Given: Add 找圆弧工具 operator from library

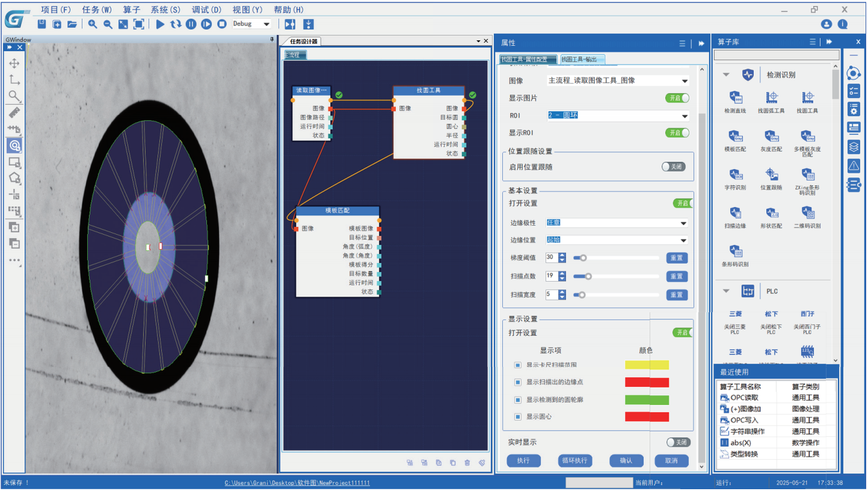Looking at the screenshot, I should point(772,103).
